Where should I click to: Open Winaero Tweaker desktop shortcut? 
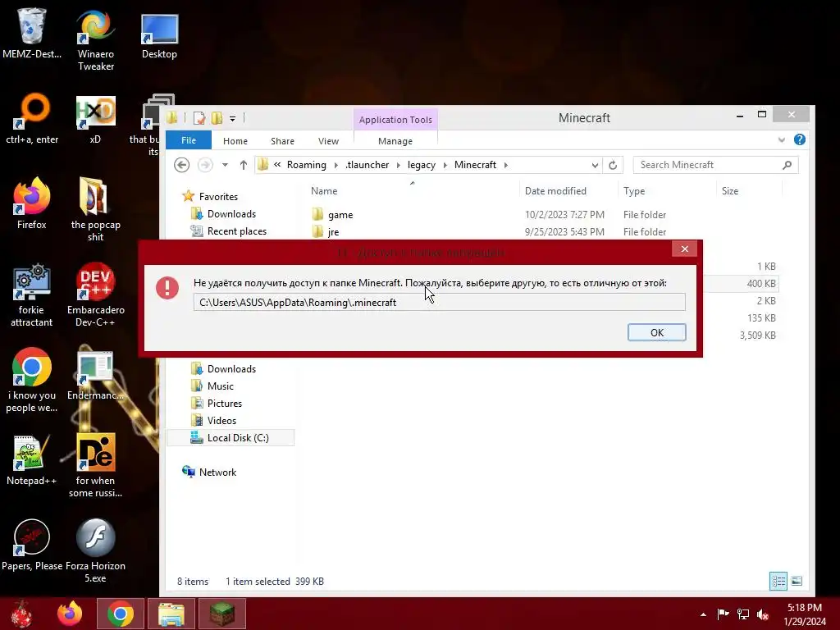[95, 39]
